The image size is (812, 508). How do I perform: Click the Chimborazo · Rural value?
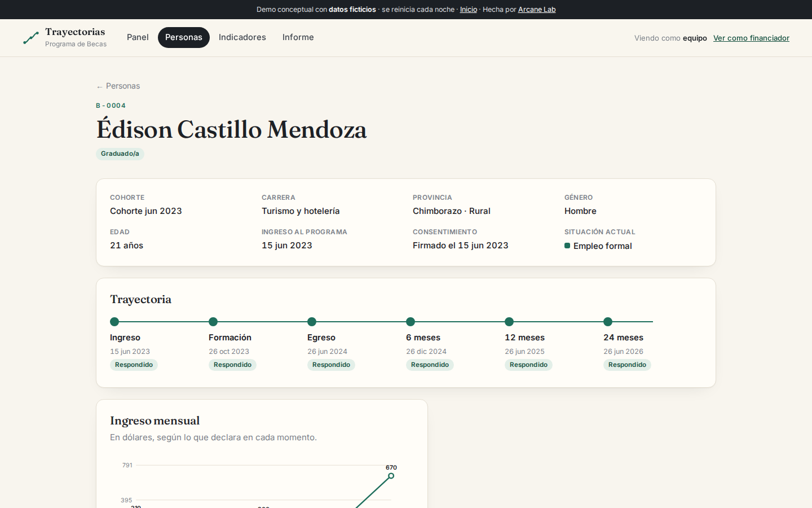click(x=452, y=211)
